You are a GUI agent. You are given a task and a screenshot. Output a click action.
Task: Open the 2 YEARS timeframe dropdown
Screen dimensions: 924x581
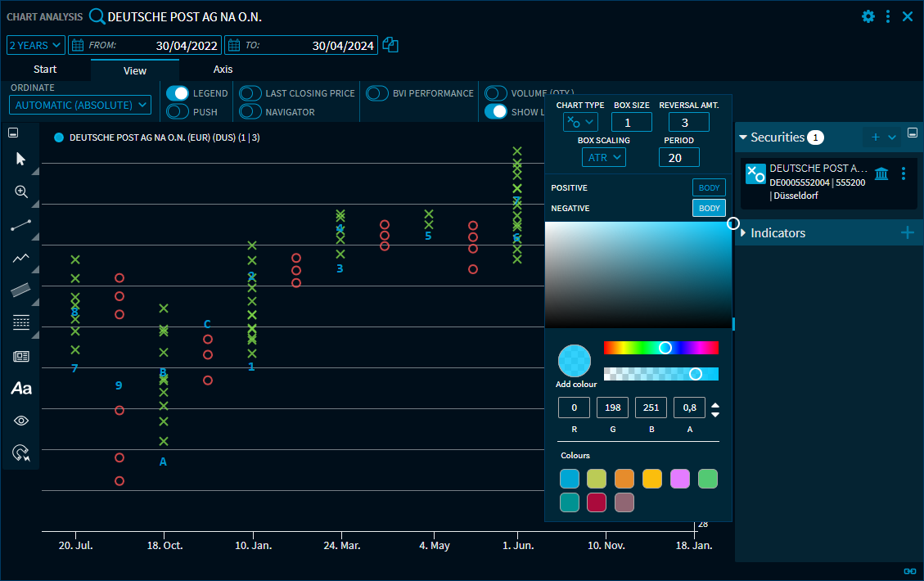click(x=35, y=44)
